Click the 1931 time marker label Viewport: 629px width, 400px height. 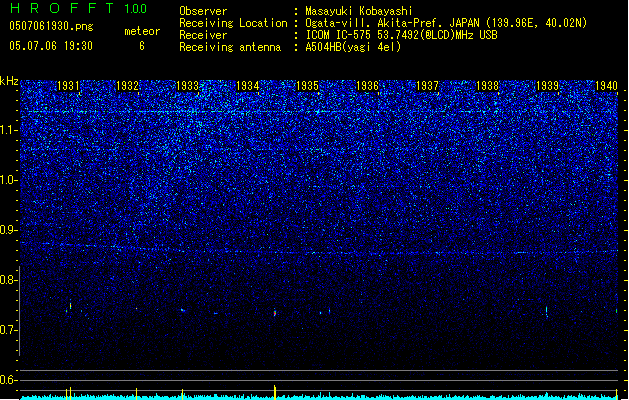tap(68, 86)
